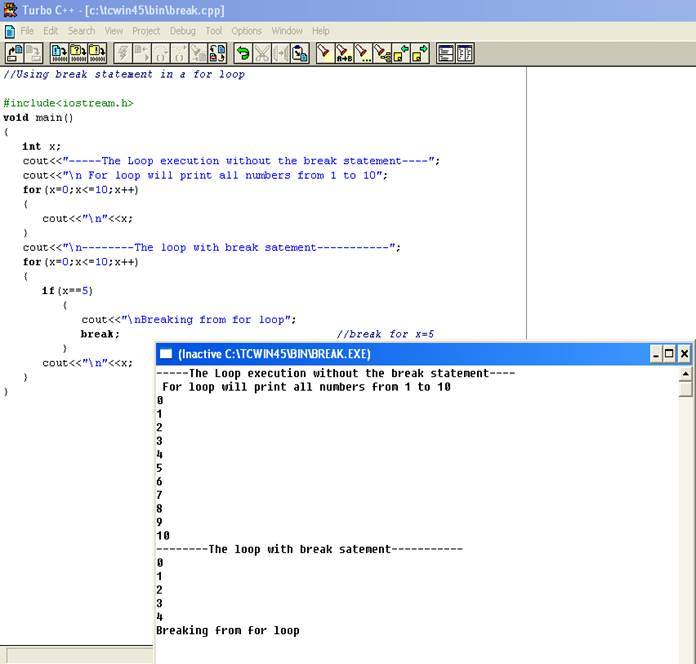Click the Paste clipboard toolbar icon

[300, 53]
